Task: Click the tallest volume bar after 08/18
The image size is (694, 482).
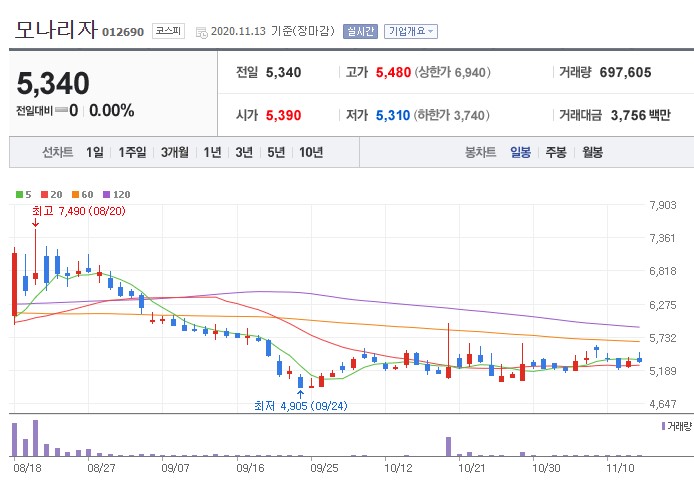Action: tap(35, 438)
